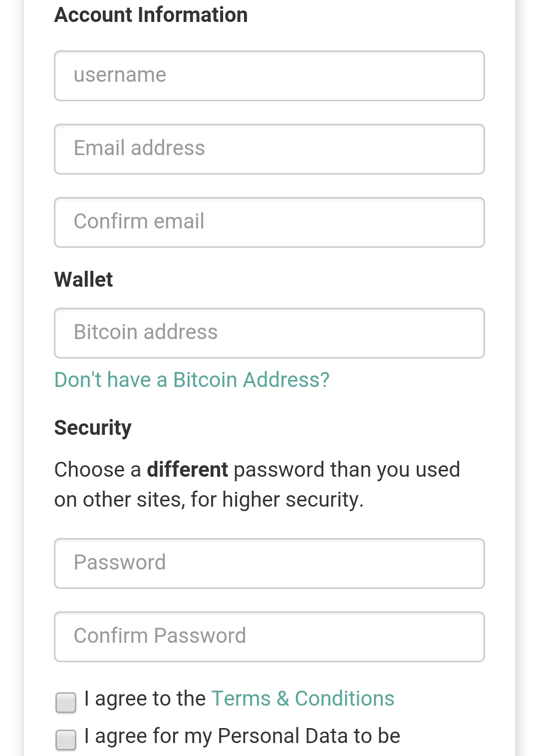Screen dimensions: 539x756
Task: Click the I agree for my Personal Data label
Action: click(x=242, y=736)
